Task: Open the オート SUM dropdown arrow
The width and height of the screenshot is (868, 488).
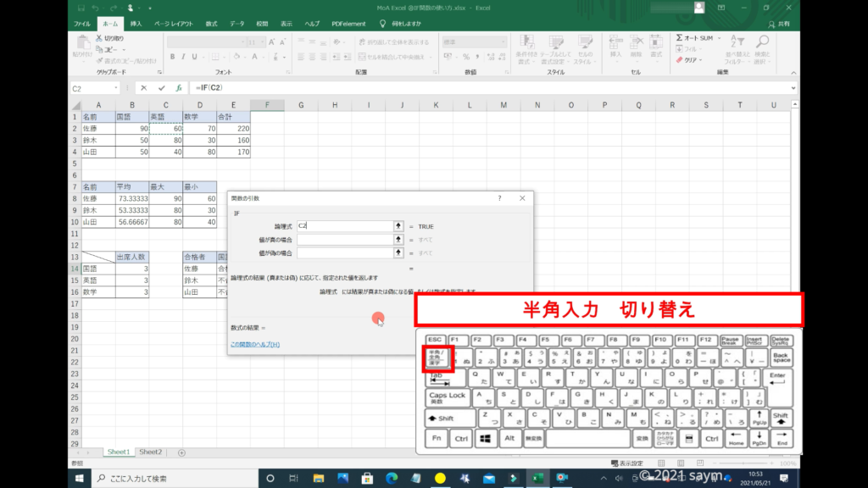Action: 719,38
